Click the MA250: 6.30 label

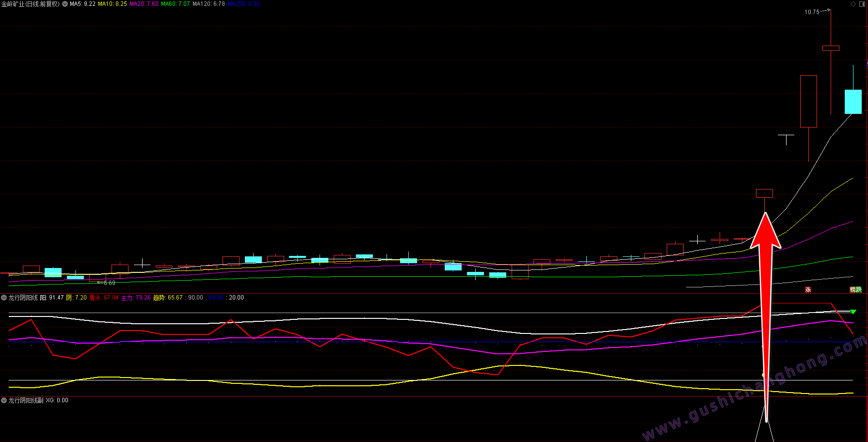(244, 4)
